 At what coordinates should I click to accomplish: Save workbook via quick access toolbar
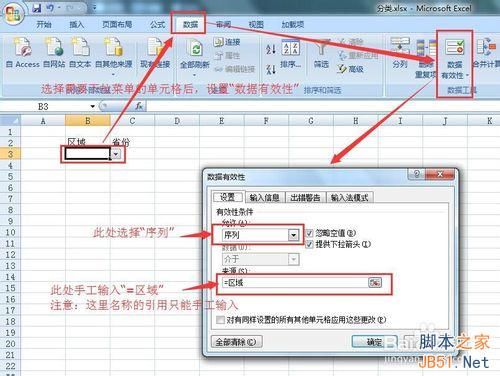tap(36, 8)
